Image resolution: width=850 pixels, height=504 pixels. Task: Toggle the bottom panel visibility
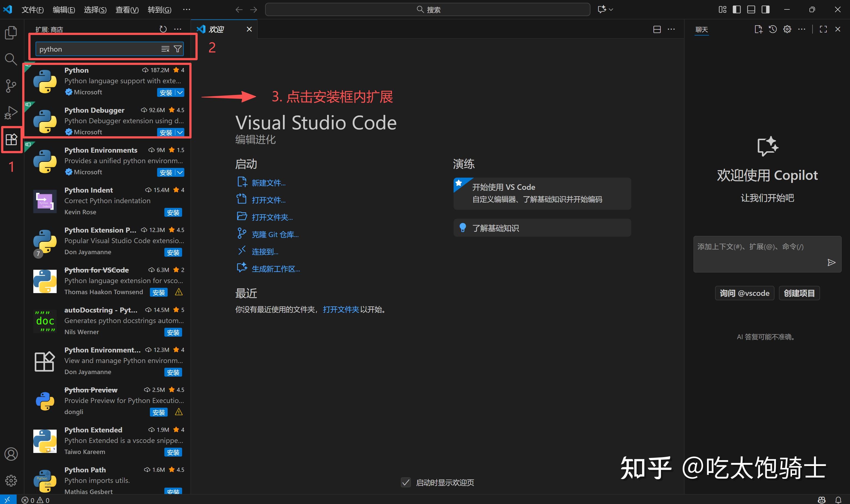click(x=751, y=9)
